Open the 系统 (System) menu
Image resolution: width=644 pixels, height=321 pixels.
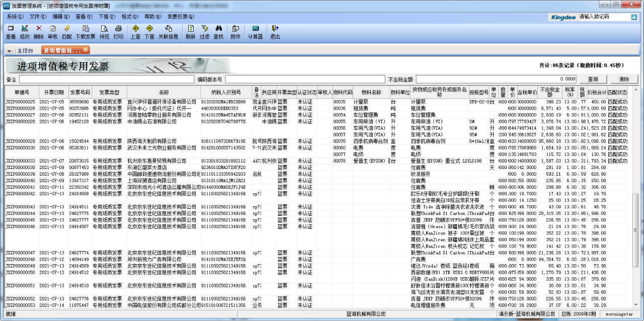[15, 17]
